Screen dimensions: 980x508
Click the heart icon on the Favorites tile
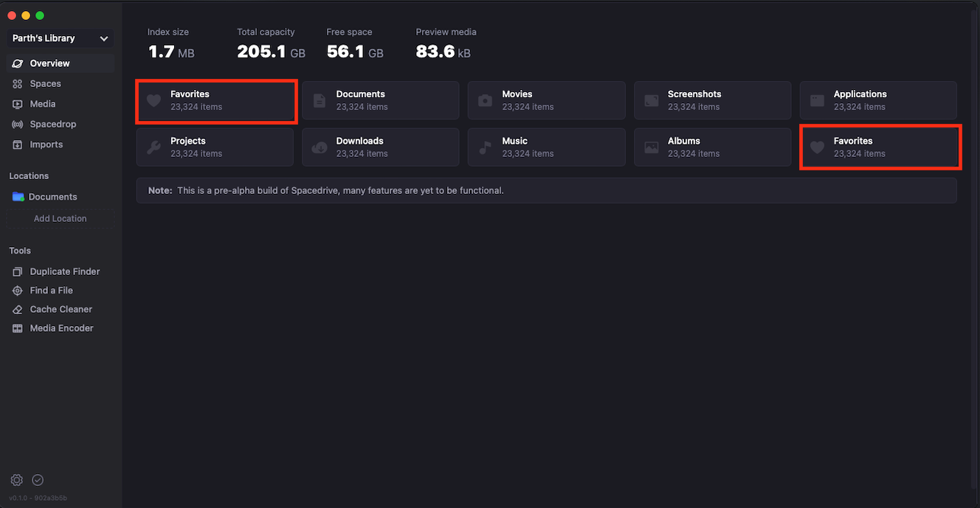coord(153,100)
